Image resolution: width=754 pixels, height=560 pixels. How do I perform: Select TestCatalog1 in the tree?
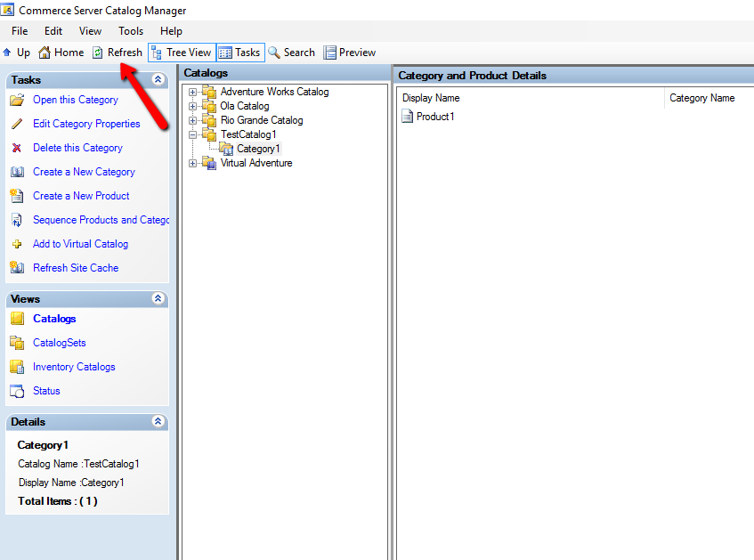tap(248, 134)
